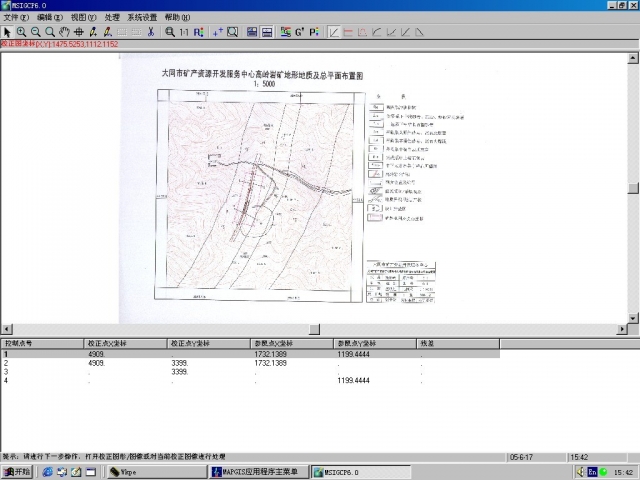The width and height of the screenshot is (640, 480).
Task: Click the G' toolbar icon
Action: pos(299,32)
